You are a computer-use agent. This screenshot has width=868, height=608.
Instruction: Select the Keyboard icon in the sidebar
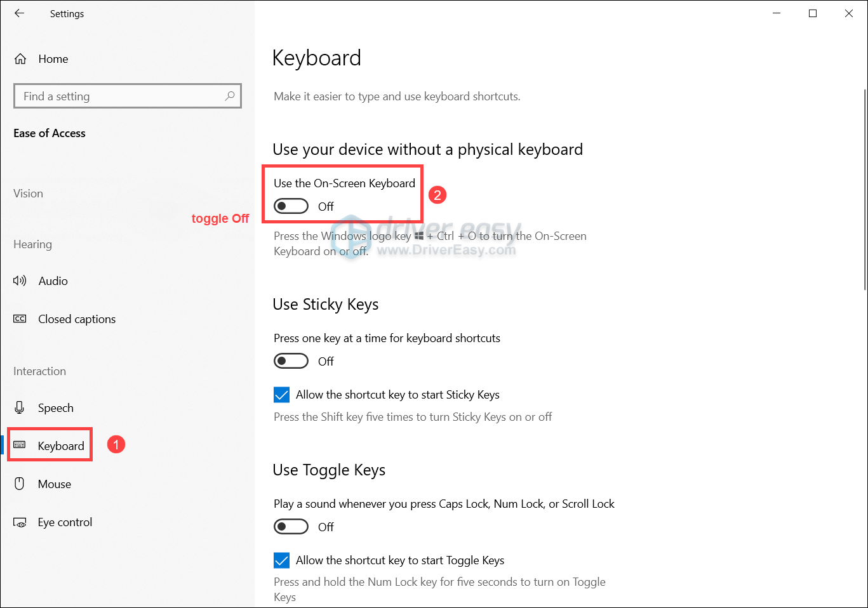point(21,445)
